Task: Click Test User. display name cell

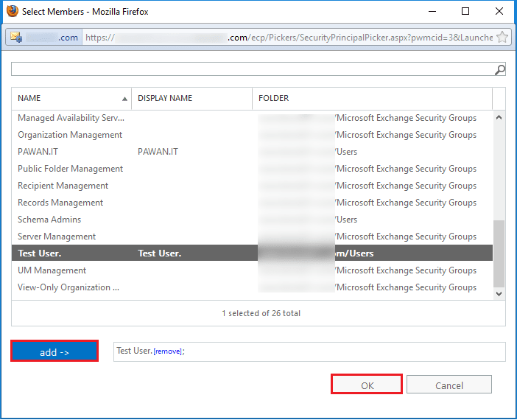Action: point(160,253)
